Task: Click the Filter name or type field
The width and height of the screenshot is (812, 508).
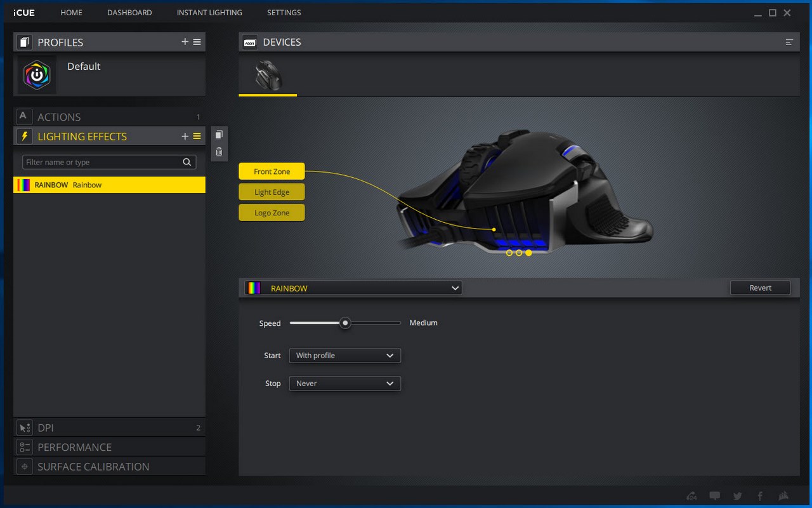Action: click(x=109, y=162)
